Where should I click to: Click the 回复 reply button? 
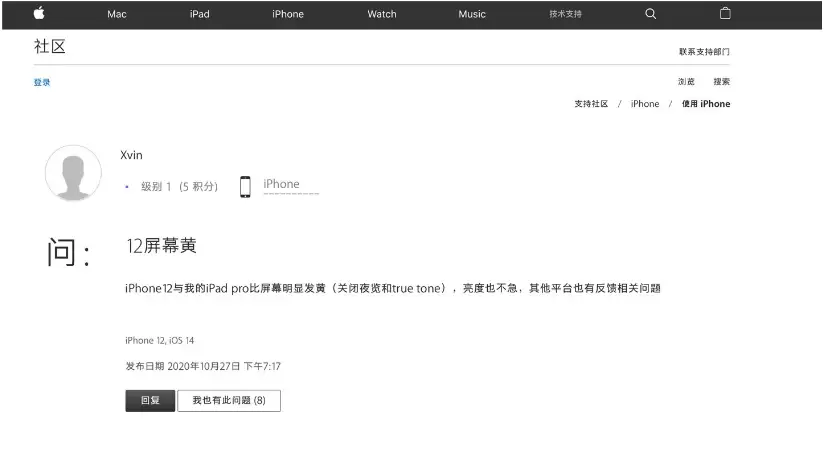coord(150,400)
